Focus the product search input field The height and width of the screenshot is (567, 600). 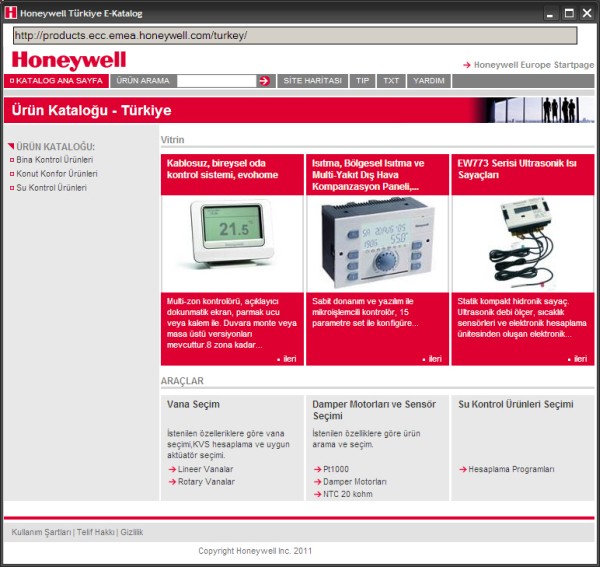tap(216, 81)
